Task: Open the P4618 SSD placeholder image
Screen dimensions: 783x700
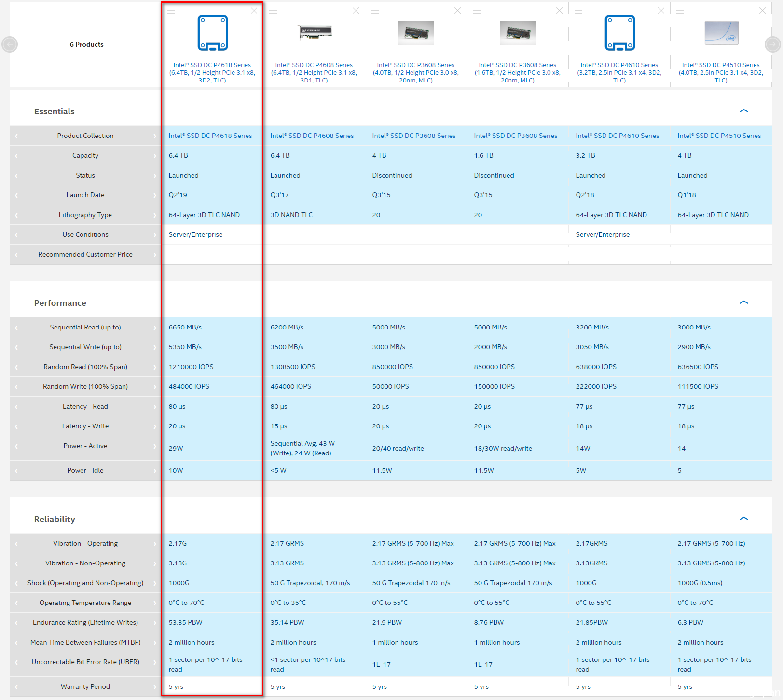Action: (213, 33)
